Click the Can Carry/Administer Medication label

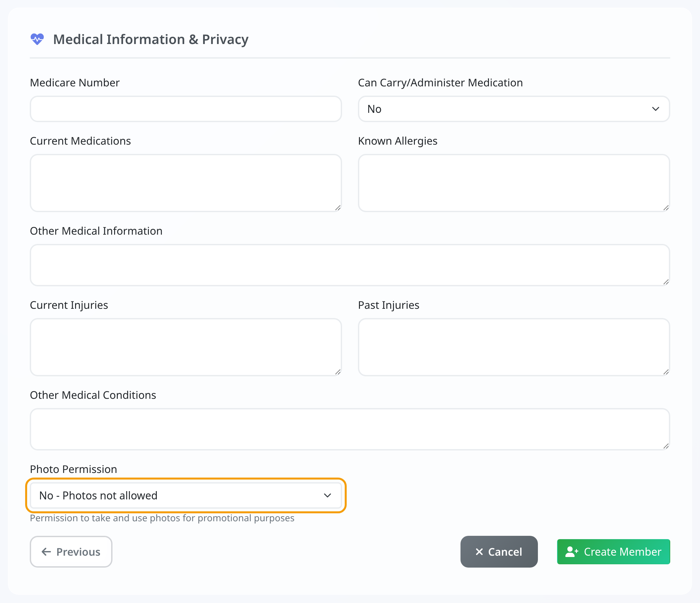(441, 83)
